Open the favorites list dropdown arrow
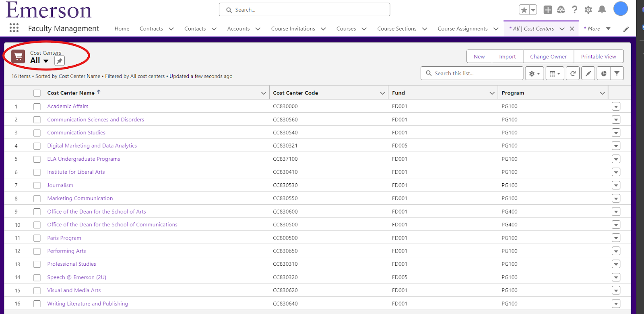Screen dimensions: 644x314 (x=533, y=10)
